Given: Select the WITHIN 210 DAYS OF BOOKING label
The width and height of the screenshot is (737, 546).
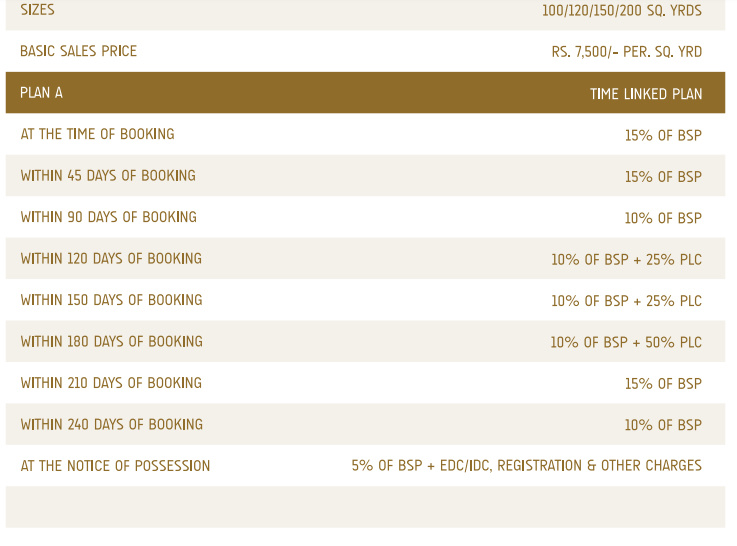Looking at the screenshot, I should [x=111, y=383].
